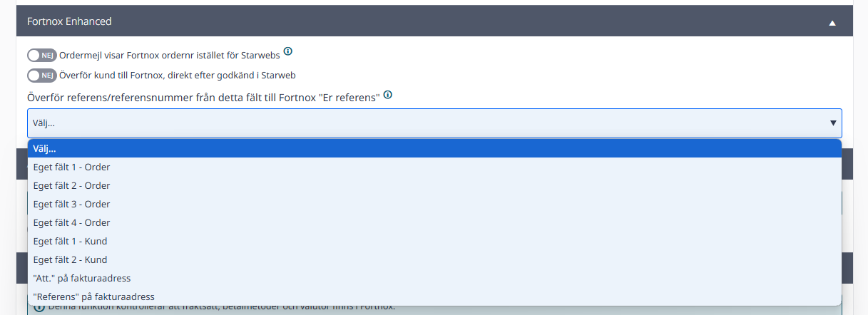Collapse the Fortnox Enhanced section arrow
Screen dimensions: 868x315
tap(832, 23)
